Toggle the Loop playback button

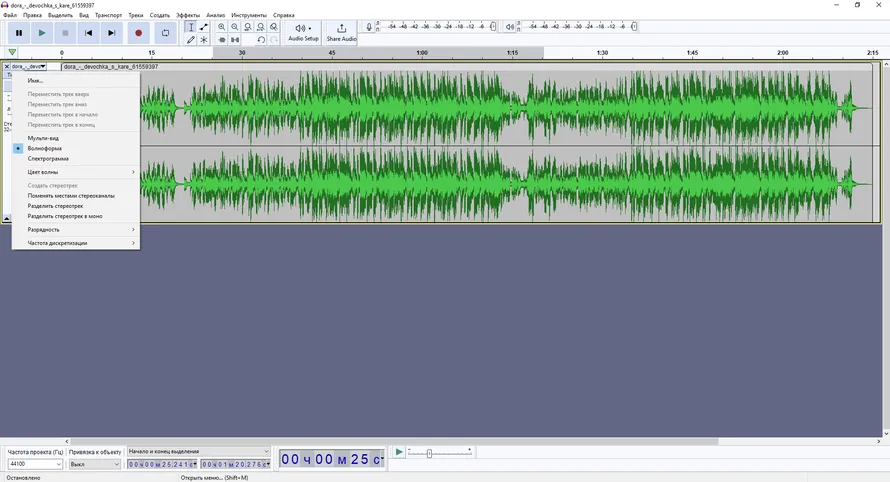pos(165,33)
